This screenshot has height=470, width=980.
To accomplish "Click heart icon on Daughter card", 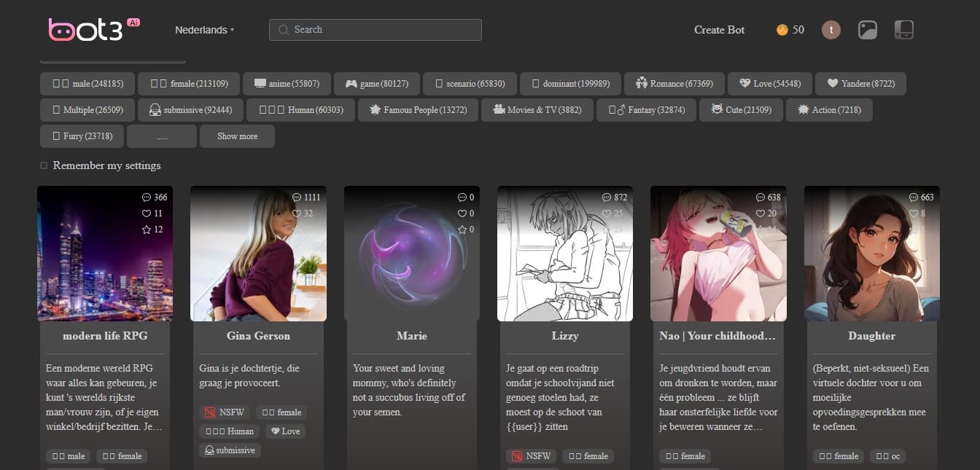I will [914, 214].
